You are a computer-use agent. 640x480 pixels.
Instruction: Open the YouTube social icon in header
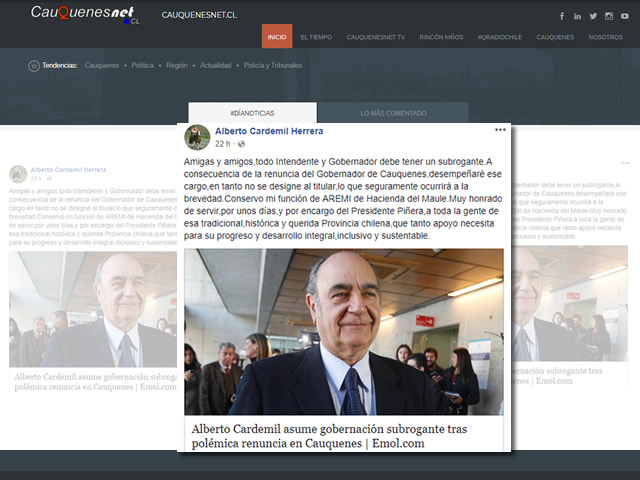point(625,16)
